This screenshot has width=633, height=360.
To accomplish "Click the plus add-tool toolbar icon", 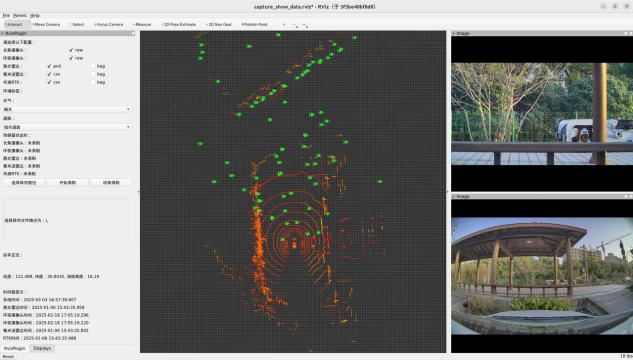I will tap(284, 25).
